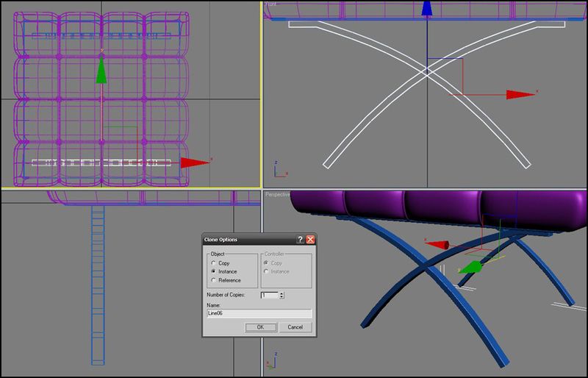The width and height of the screenshot is (588, 378).
Task: Confirm the clone with OK button
Action: point(260,327)
